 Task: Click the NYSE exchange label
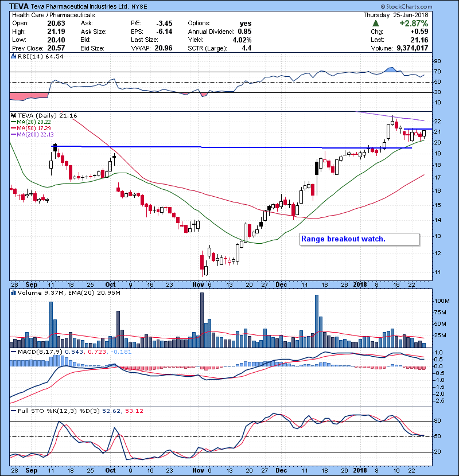(139, 7)
